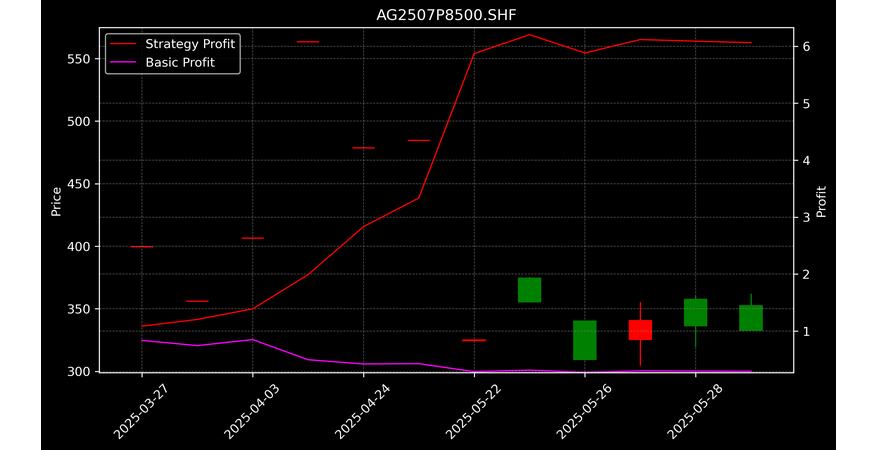Click the topmost red price dash near 563
This screenshot has width=878, height=450.
[x=307, y=42]
